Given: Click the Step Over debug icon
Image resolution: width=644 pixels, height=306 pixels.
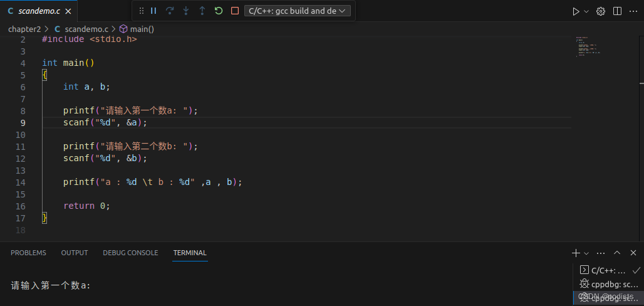Looking at the screenshot, I should (x=170, y=11).
